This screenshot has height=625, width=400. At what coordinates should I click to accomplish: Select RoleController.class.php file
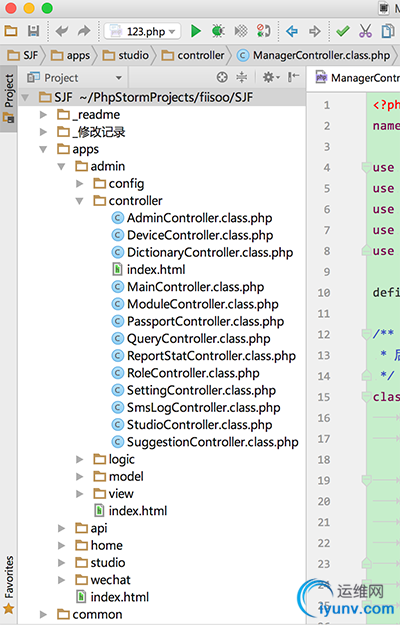tap(185, 373)
